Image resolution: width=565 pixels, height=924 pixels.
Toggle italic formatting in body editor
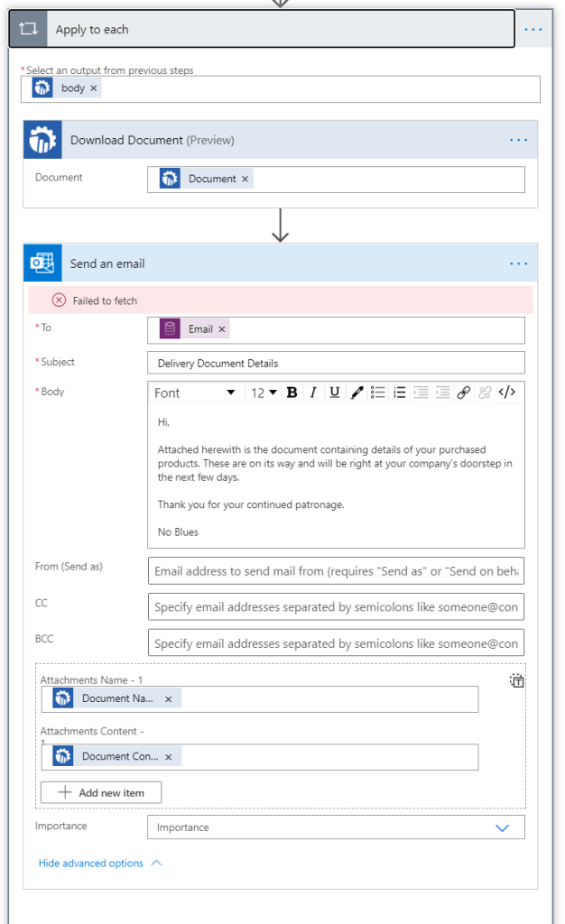tap(313, 393)
